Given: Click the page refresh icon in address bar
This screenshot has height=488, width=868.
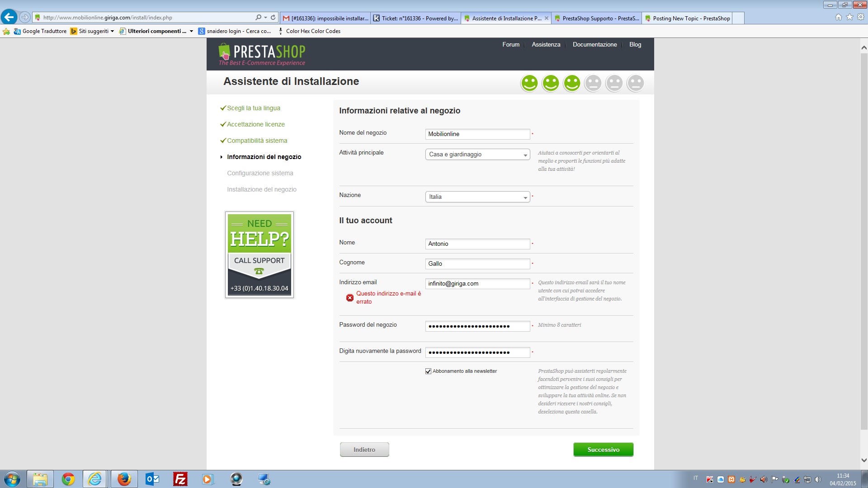Looking at the screenshot, I should 273,17.
